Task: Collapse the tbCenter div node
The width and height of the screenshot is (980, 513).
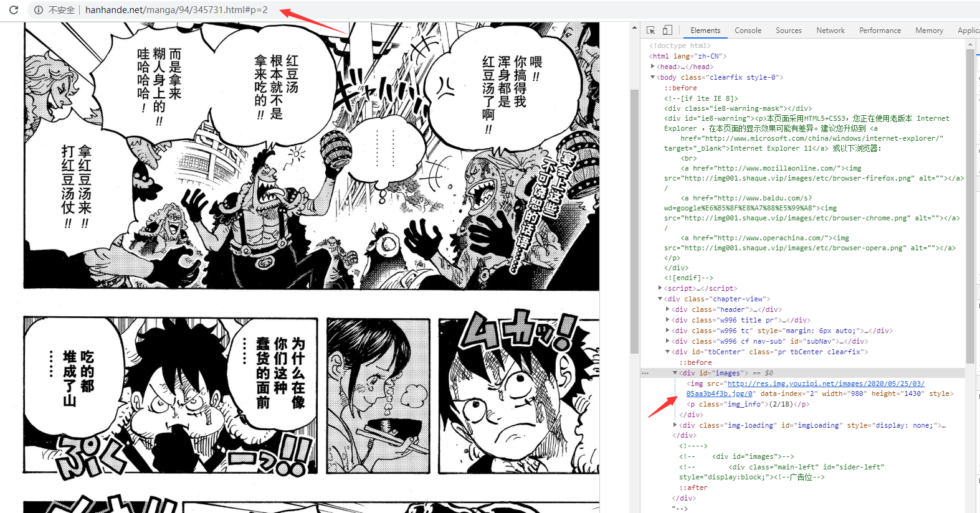Action: [x=668, y=352]
